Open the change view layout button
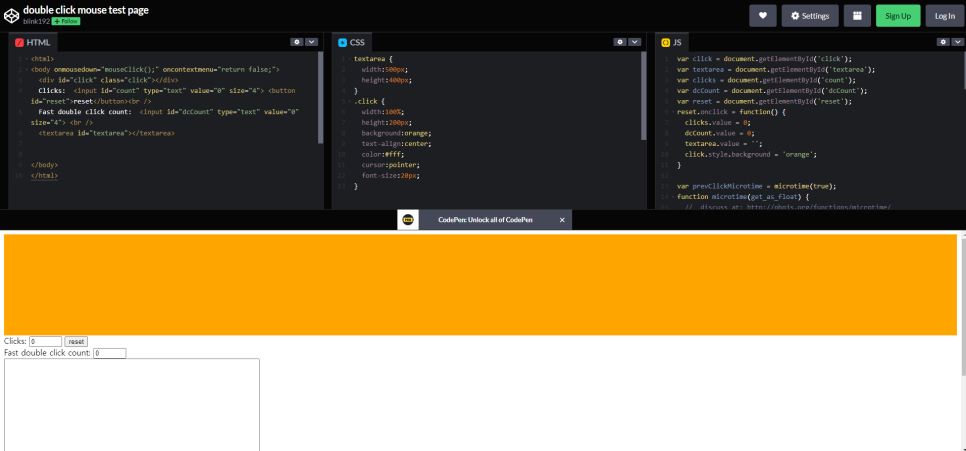Image resolution: width=966 pixels, height=451 pixels. coord(857,16)
